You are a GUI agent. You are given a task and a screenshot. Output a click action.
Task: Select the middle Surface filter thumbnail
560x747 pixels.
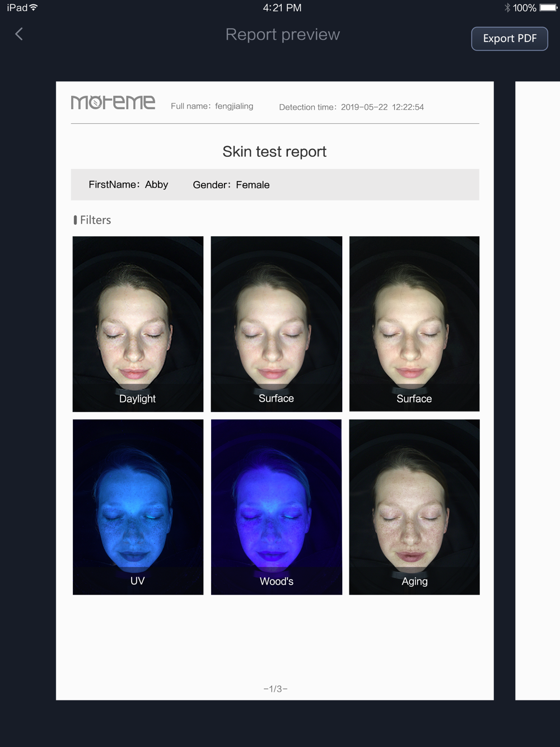pyautogui.click(x=276, y=324)
